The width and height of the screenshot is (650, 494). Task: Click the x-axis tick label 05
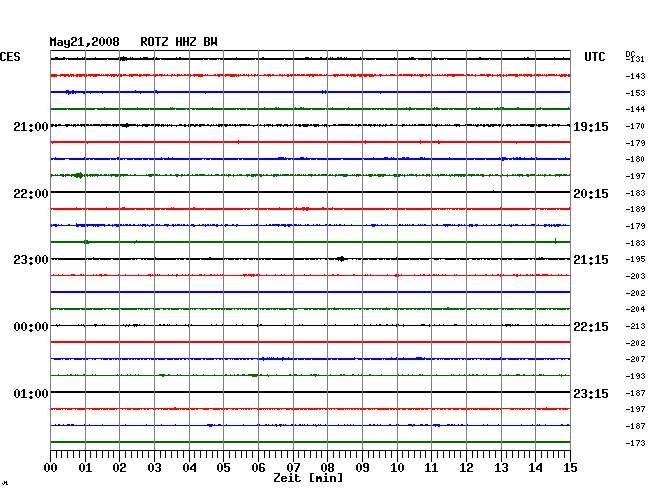[223, 468]
